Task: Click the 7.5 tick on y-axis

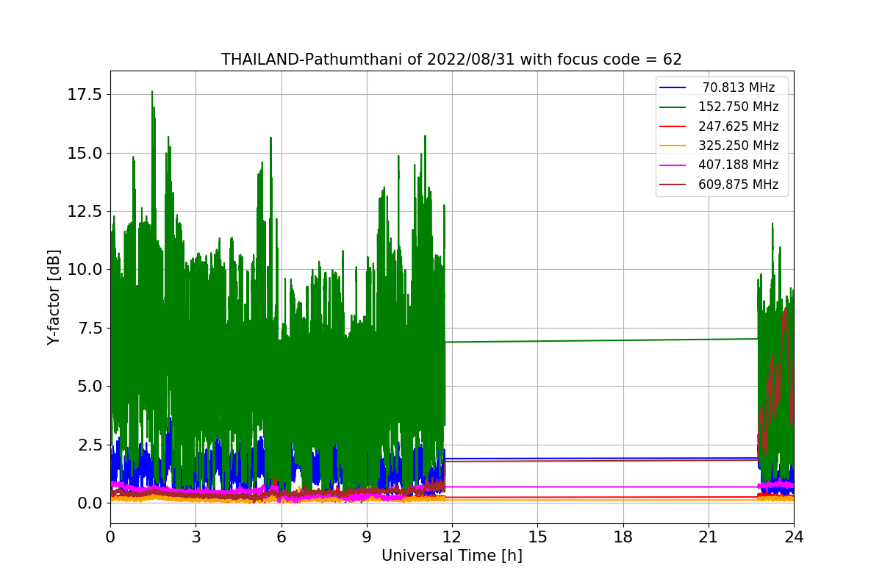Action: pyautogui.click(x=90, y=328)
